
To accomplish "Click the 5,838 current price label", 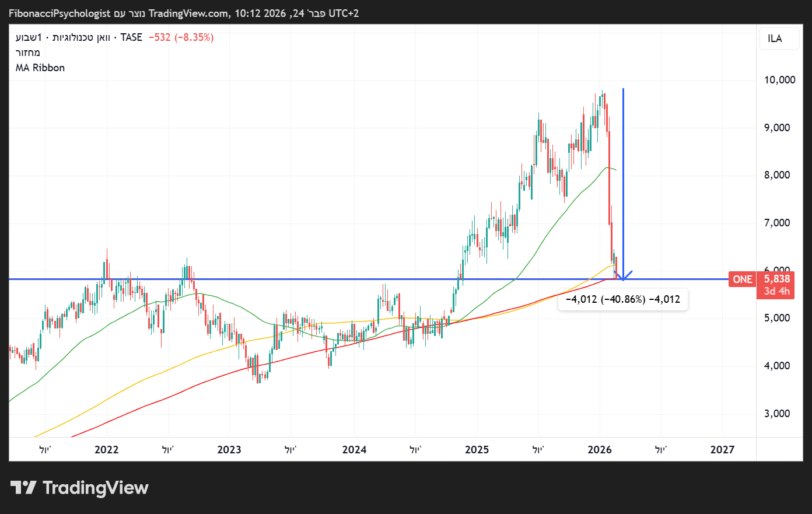I will (x=777, y=279).
